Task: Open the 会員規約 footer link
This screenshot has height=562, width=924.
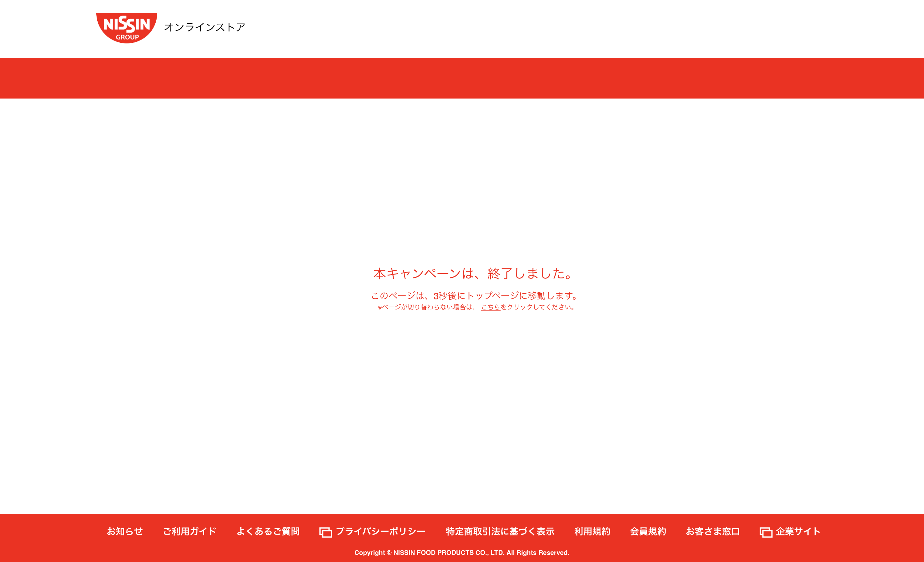Action: click(x=648, y=531)
